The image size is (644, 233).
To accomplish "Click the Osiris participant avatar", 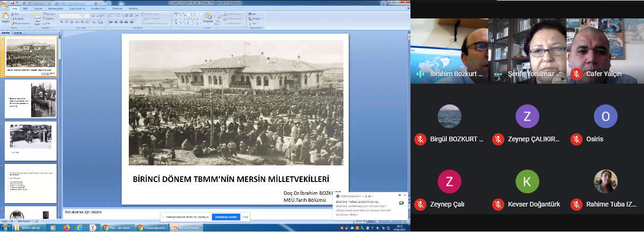I will (606, 116).
